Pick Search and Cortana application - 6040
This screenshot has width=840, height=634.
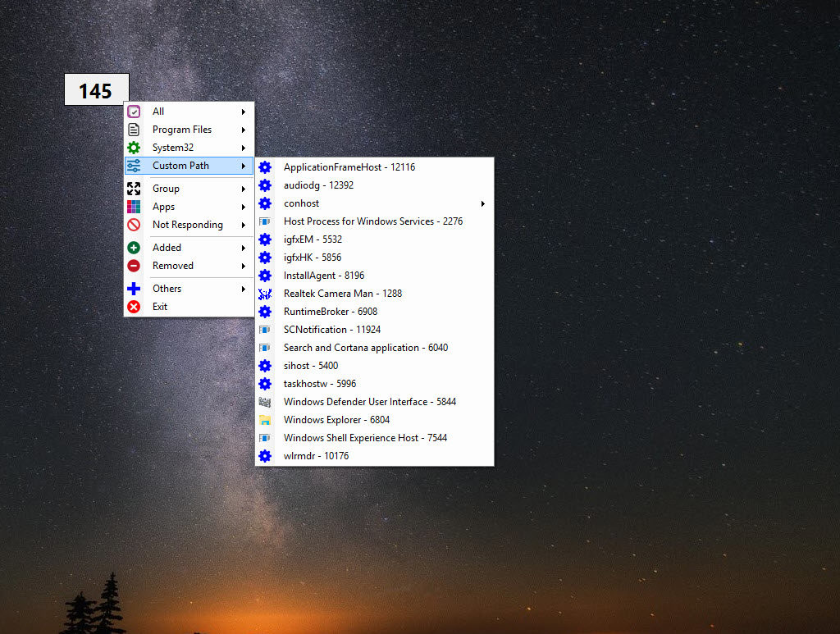[374, 348]
